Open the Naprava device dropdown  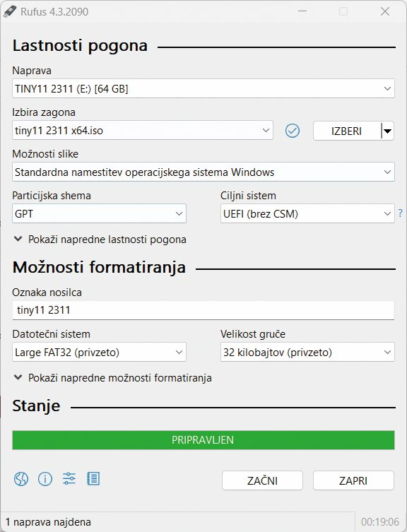pos(203,88)
